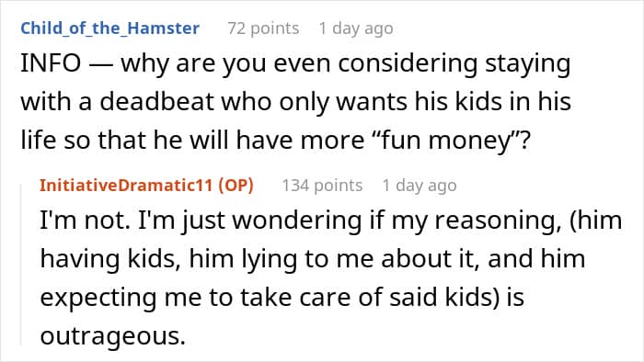Collapse the reply thread via vertical line
The width and height of the screenshot is (644, 362).
tap(21, 265)
